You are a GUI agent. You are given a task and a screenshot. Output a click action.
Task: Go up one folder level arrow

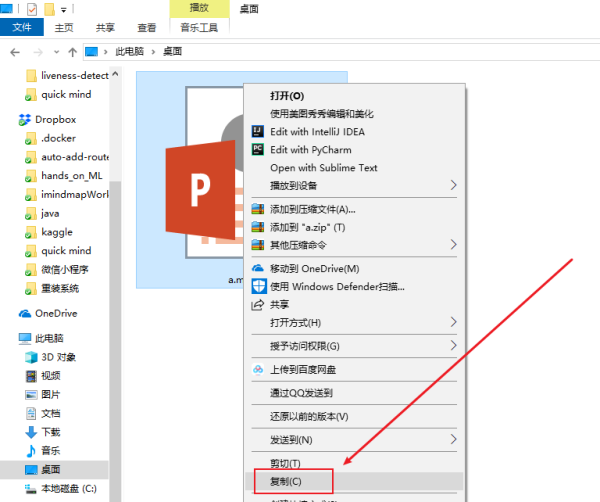72,52
